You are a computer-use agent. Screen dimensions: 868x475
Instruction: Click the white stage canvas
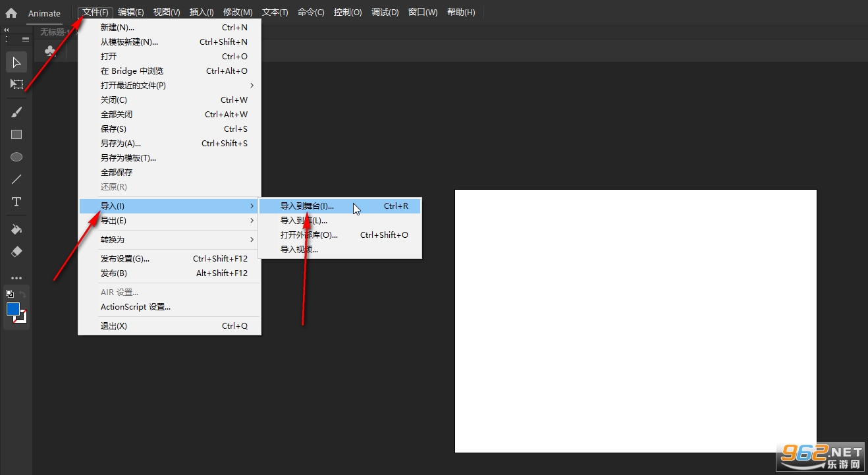point(636,321)
